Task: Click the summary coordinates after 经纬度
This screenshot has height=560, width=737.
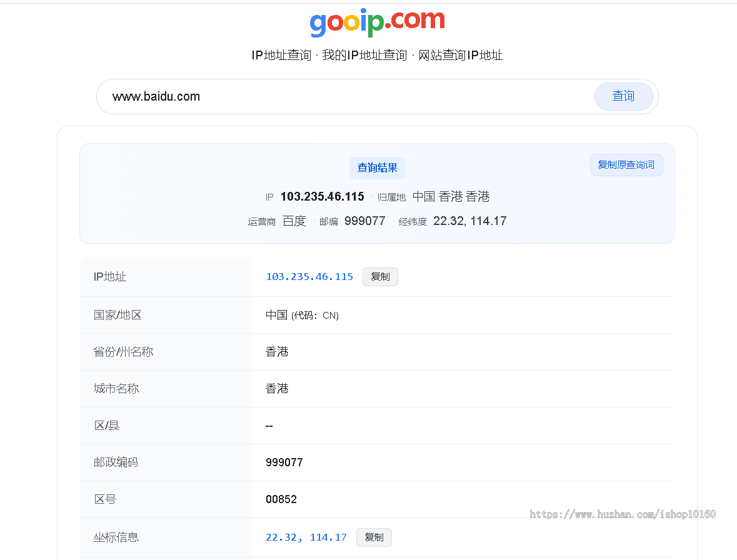Action: point(469,221)
